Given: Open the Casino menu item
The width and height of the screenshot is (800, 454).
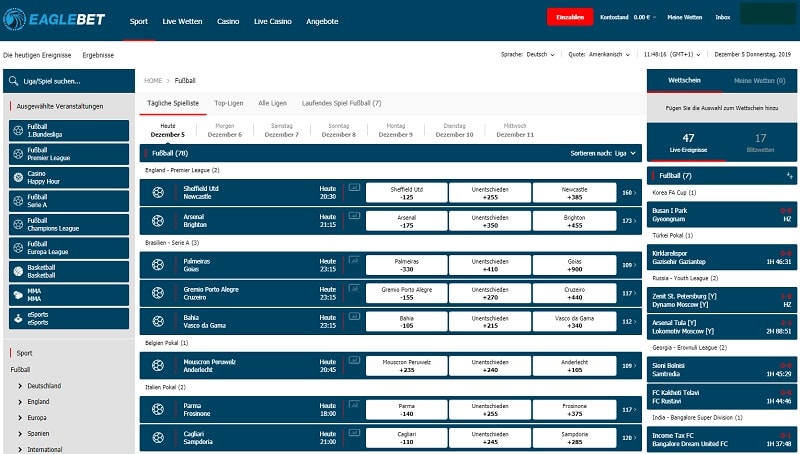Looking at the screenshot, I should (228, 21).
